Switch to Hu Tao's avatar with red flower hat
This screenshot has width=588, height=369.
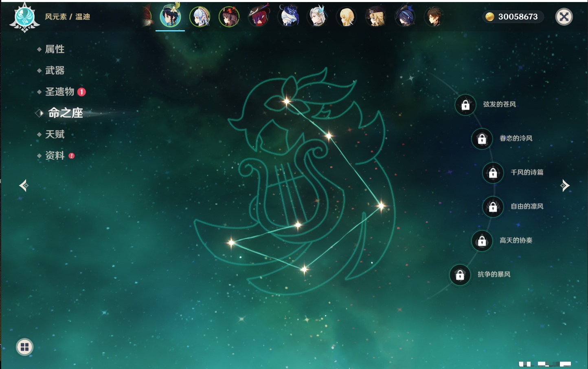click(x=229, y=17)
